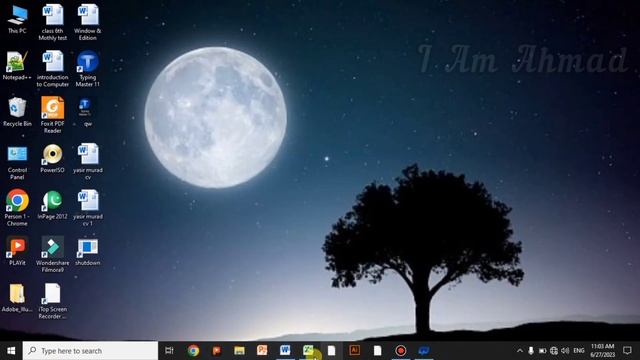
Task: Open blank document icon beside taskbar Illustrator recorder side
Action: tap(378, 351)
